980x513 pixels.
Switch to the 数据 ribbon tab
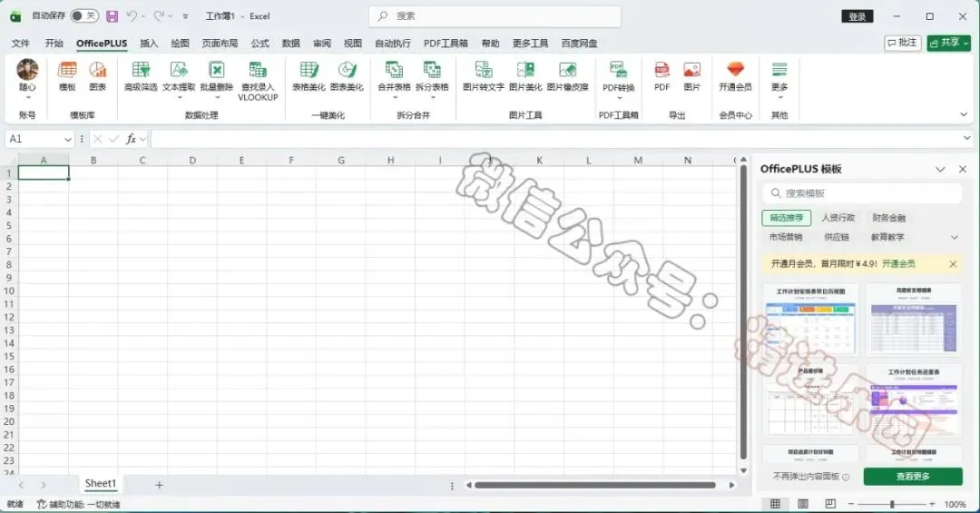pyautogui.click(x=290, y=44)
